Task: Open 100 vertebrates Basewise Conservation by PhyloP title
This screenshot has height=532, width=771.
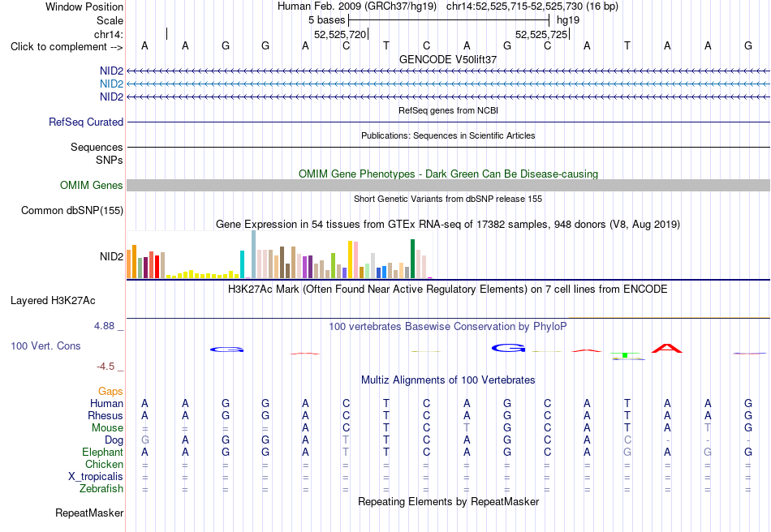Action: [x=448, y=327]
